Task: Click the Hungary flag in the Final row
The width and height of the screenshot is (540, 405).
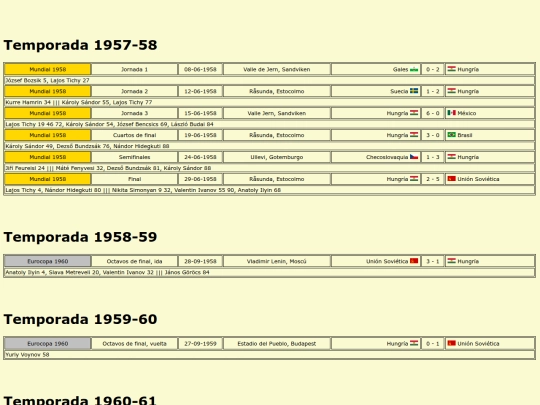Action: [x=414, y=179]
